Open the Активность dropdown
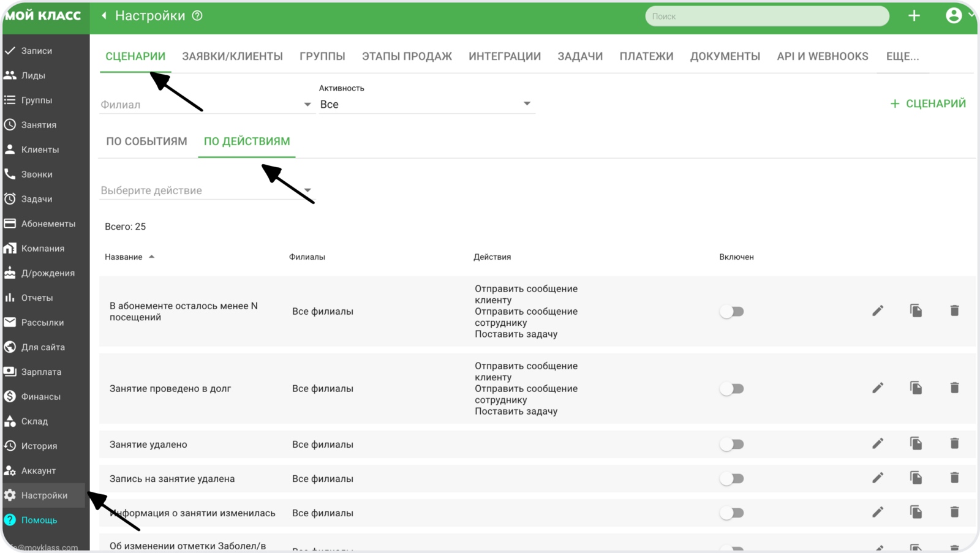This screenshot has height=553, width=980. click(426, 105)
